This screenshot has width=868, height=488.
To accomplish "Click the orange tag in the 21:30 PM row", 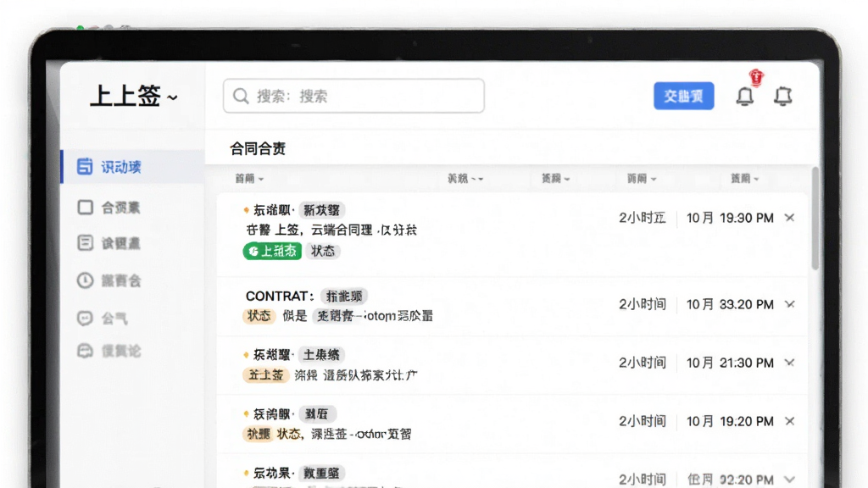I will [x=265, y=375].
